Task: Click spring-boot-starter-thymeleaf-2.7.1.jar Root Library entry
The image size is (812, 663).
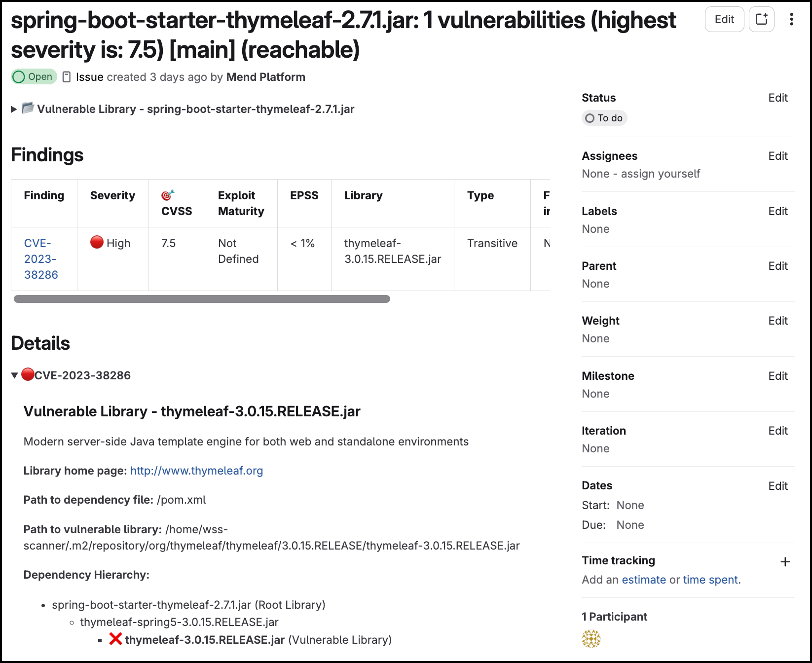Action: 188,605
